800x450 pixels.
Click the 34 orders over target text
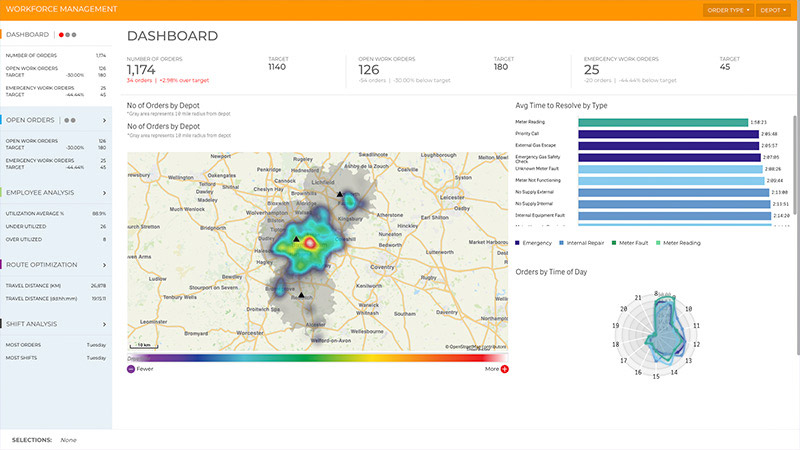tap(168, 81)
